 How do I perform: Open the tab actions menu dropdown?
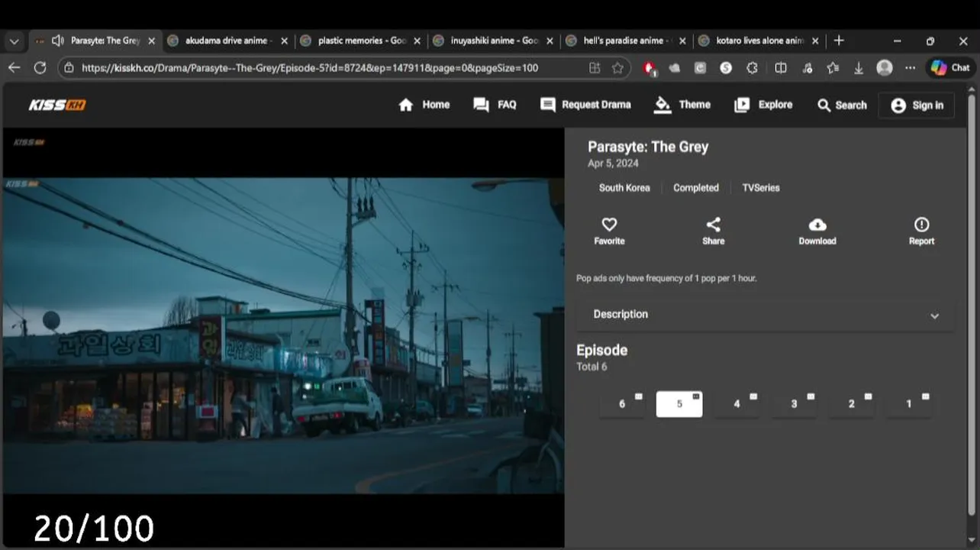(14, 41)
